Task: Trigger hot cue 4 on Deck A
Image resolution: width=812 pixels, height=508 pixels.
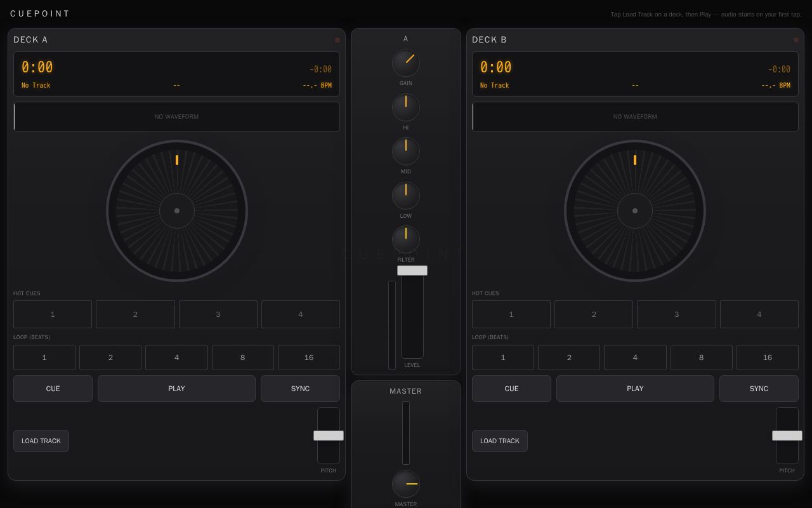Action: point(301,314)
